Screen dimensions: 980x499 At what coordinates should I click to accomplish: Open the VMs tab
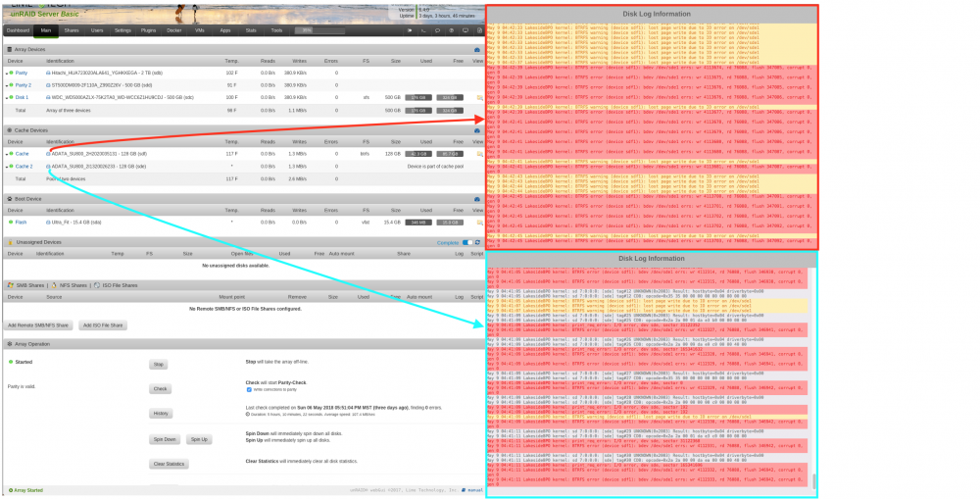[200, 30]
